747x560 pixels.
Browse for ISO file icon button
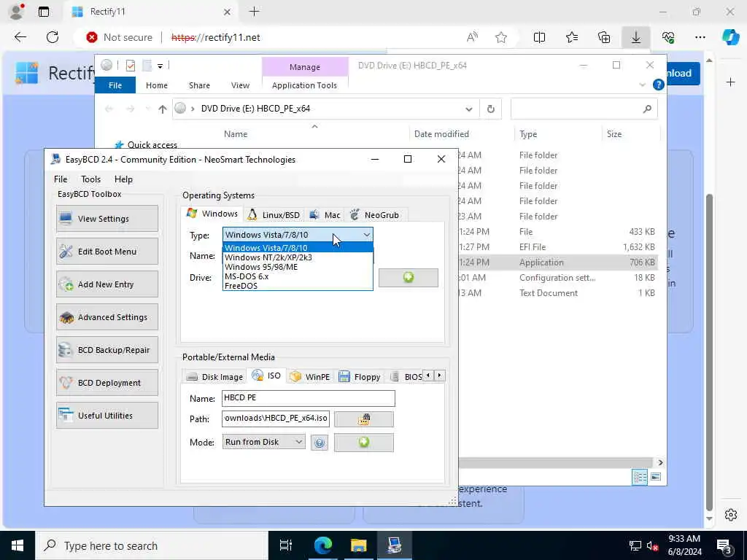click(x=364, y=419)
